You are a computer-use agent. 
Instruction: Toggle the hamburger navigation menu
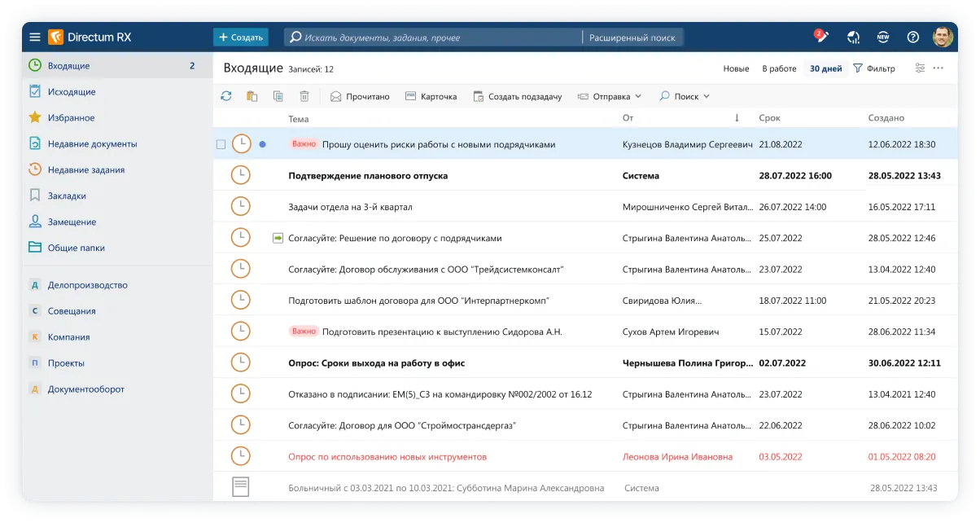[34, 37]
